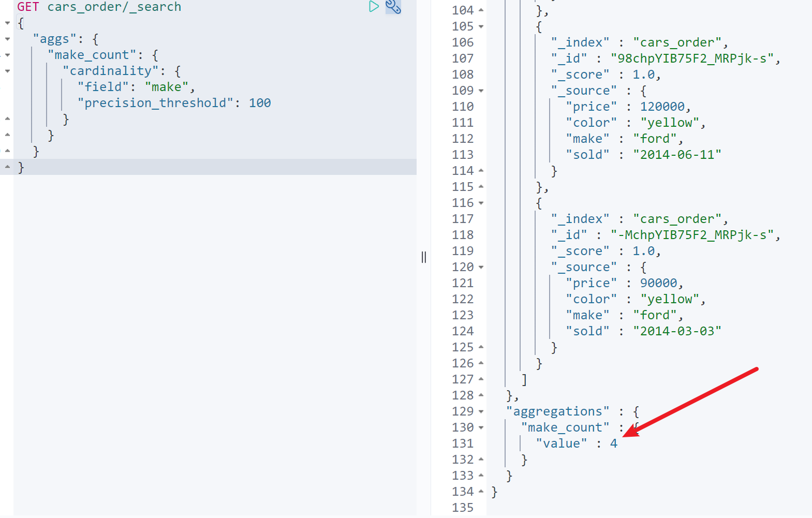Collapse the "aggs" block fold arrow
The width and height of the screenshot is (812, 518).
pos(7,39)
